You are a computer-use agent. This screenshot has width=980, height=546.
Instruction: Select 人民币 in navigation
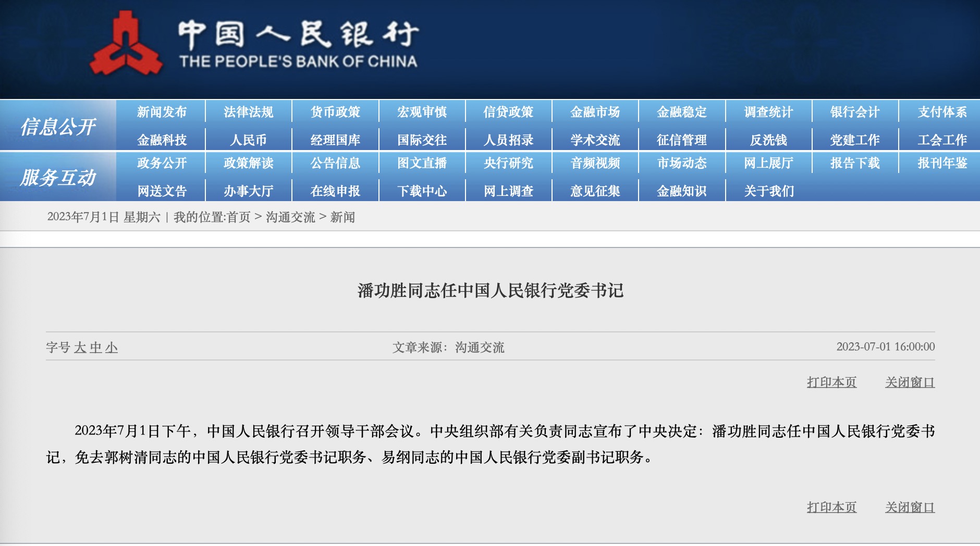click(x=248, y=140)
